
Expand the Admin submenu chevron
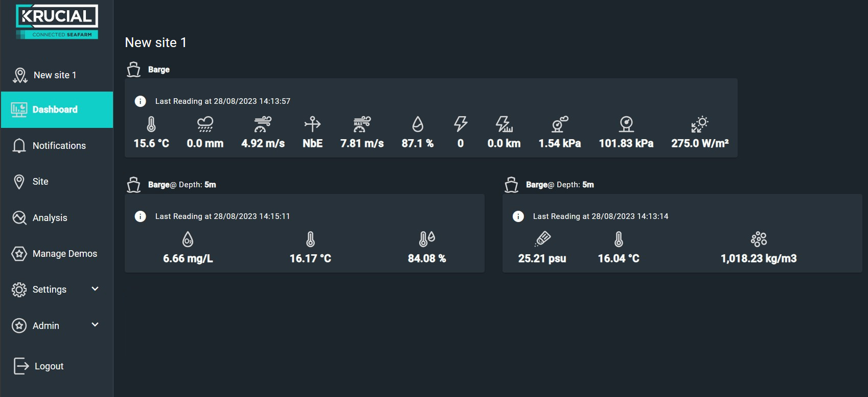tap(95, 325)
